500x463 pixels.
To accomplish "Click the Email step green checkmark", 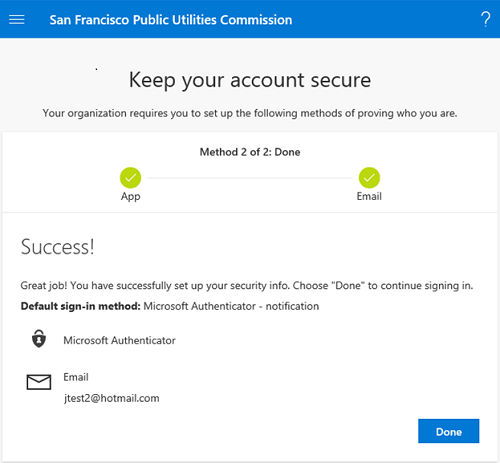I will (369, 178).
